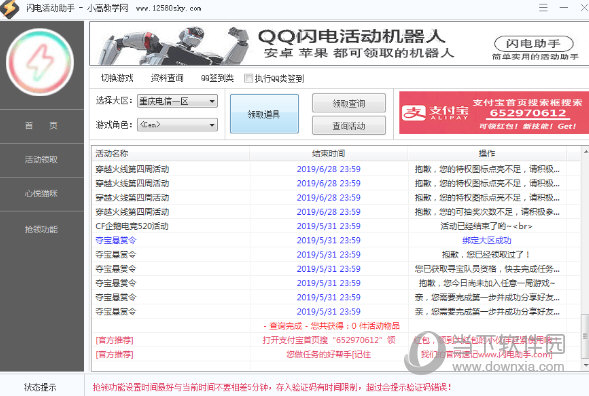Sort by 活动名称 column header
This screenshot has height=396, width=589.
171,153
